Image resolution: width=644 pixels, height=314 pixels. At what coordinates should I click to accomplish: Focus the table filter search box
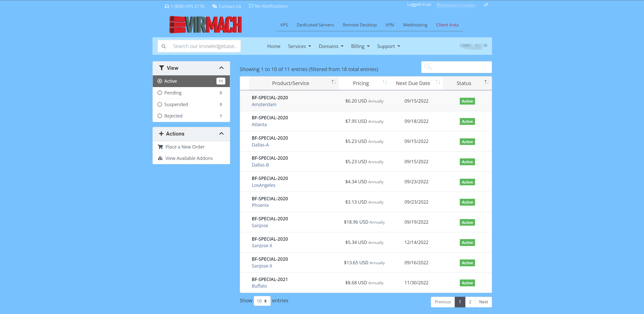(456, 67)
